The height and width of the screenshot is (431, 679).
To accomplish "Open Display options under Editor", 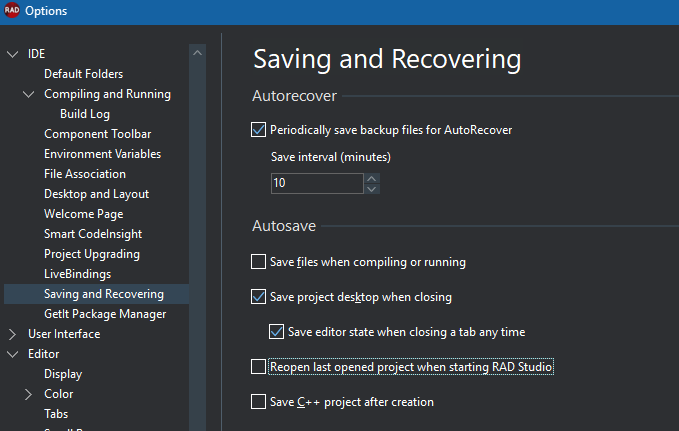I will (x=63, y=374).
